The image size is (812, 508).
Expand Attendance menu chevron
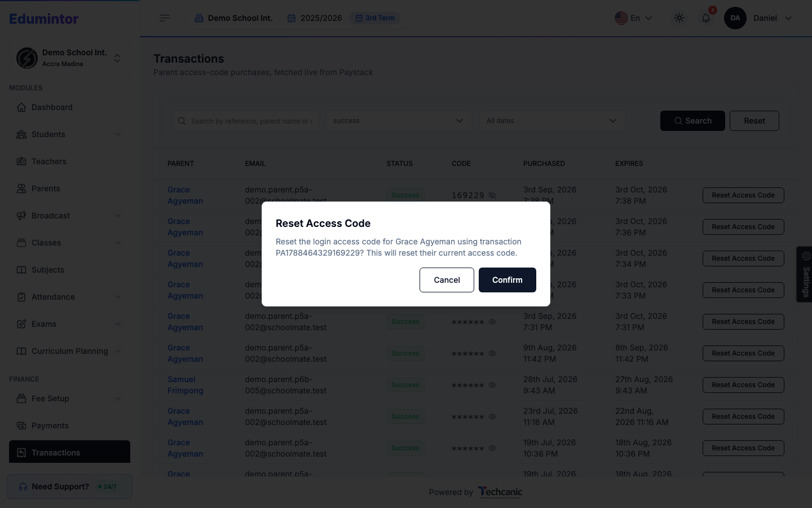pyautogui.click(x=118, y=297)
